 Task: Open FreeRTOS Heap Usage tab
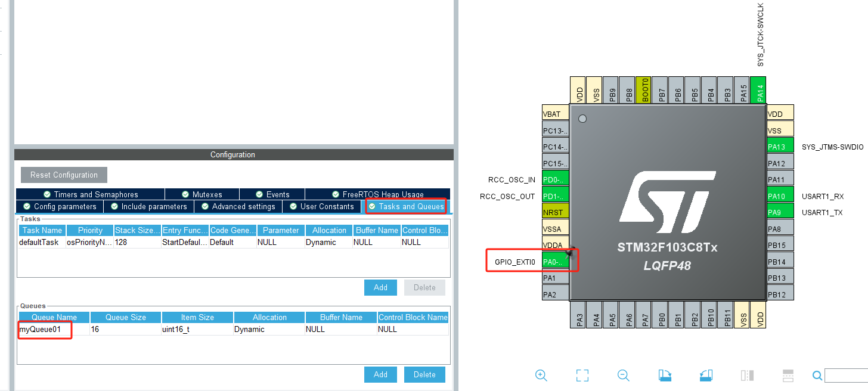tap(377, 194)
